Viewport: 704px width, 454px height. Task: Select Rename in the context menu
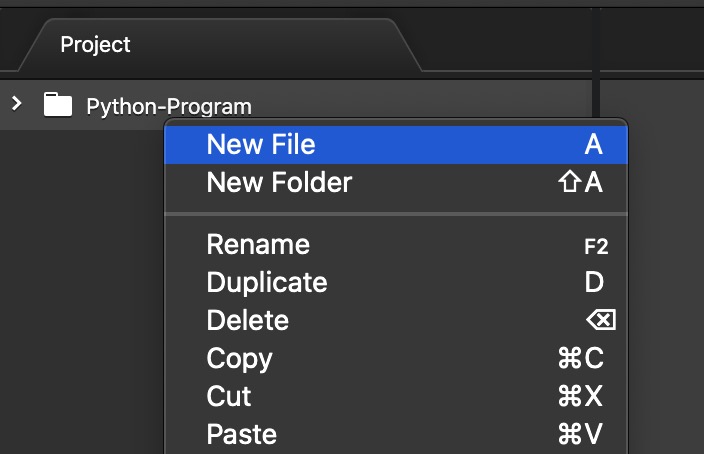click(258, 245)
